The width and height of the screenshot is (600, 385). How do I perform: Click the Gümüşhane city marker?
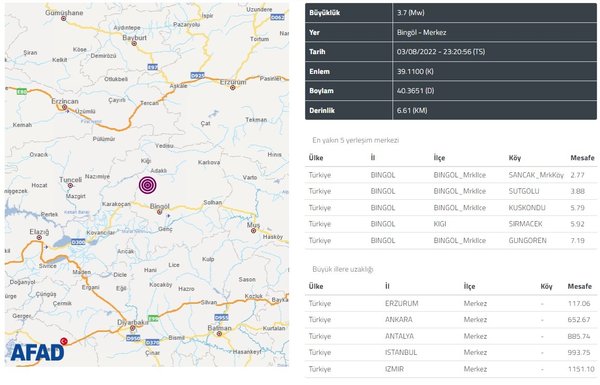(x=64, y=18)
